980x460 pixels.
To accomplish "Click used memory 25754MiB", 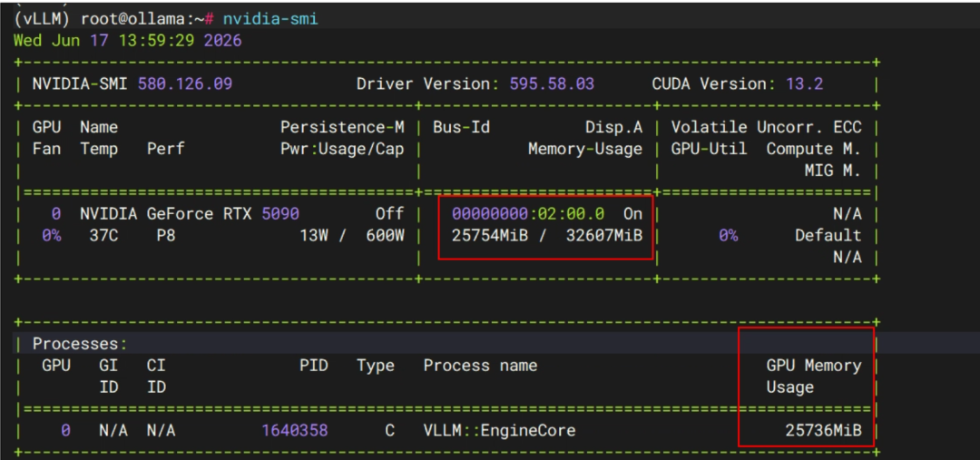I will point(490,236).
